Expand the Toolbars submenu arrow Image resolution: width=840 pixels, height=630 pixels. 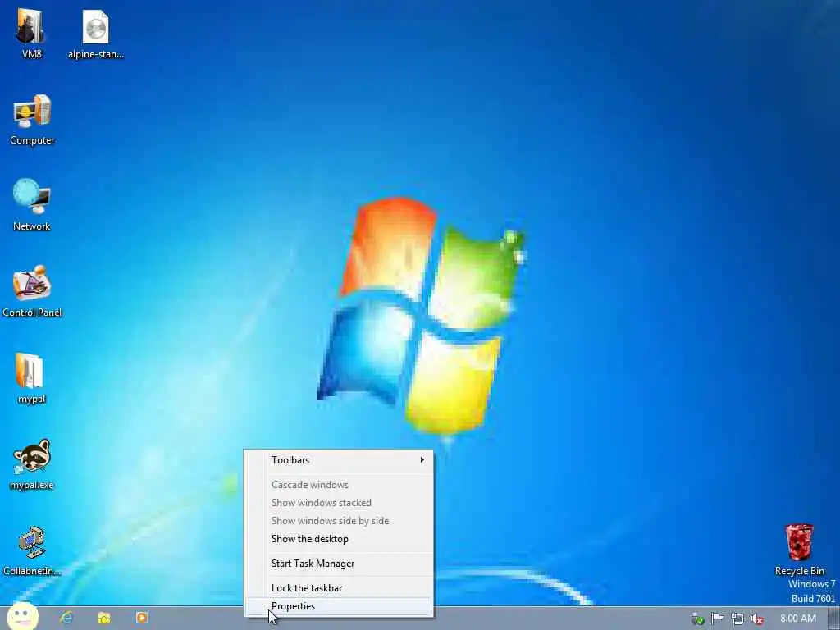pos(422,460)
